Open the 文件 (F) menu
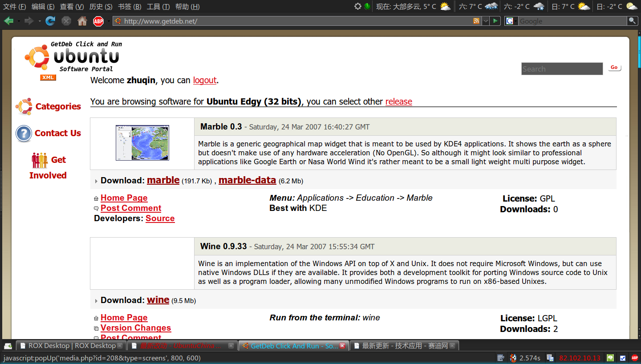The height and width of the screenshot is (364, 641). tap(14, 6)
